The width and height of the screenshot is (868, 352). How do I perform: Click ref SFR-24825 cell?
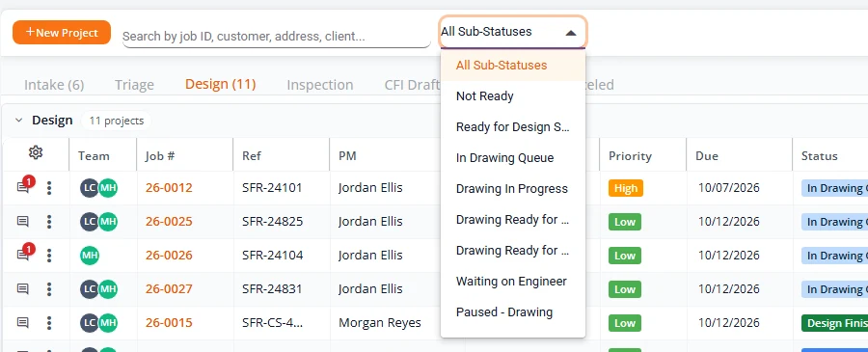pos(272,222)
